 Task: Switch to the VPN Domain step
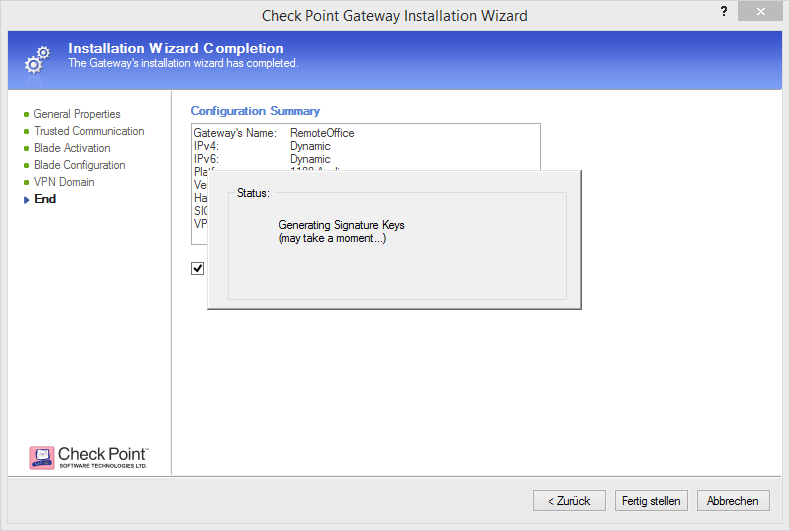[x=64, y=182]
